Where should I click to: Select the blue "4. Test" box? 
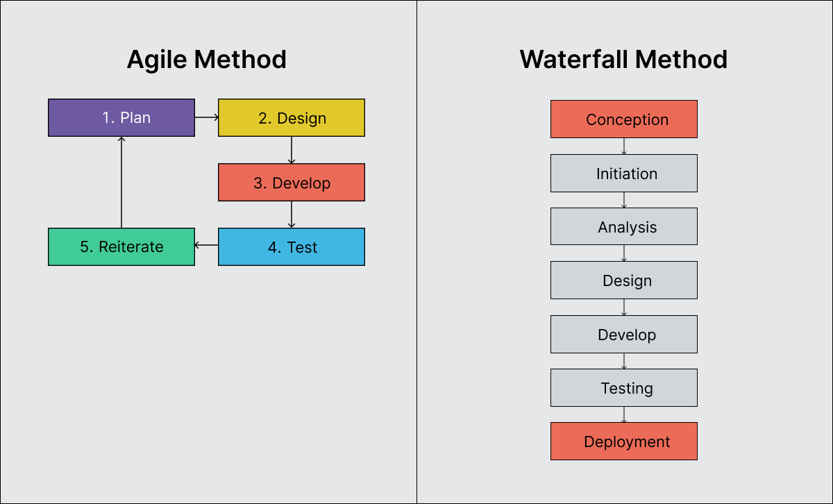292,247
